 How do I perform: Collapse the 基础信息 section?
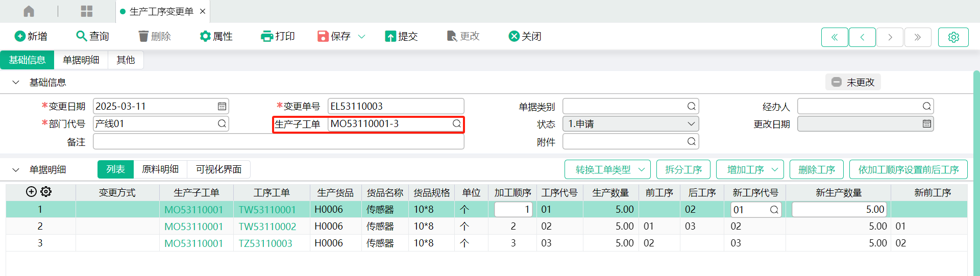(x=16, y=82)
